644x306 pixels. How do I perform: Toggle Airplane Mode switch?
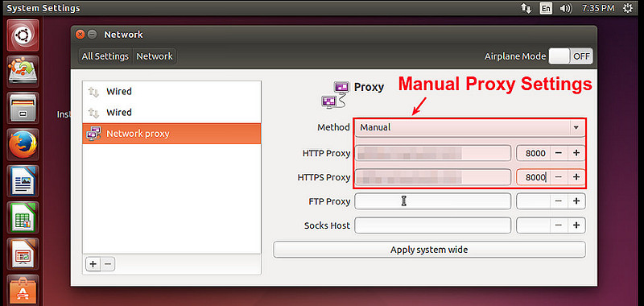[571, 56]
